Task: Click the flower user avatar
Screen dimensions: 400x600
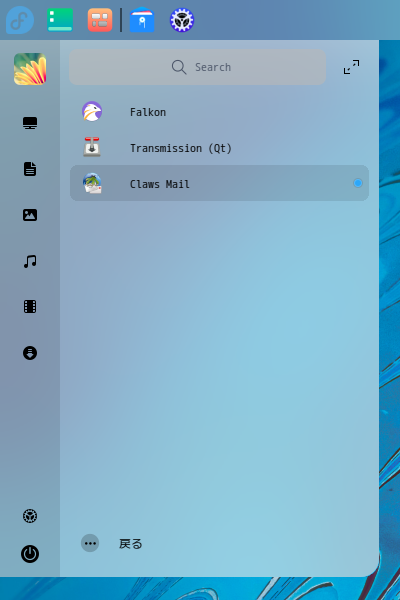Action: coord(30,69)
